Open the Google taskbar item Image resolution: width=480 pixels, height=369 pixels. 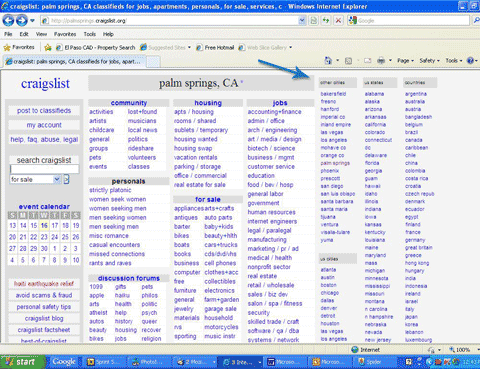coord(64,362)
